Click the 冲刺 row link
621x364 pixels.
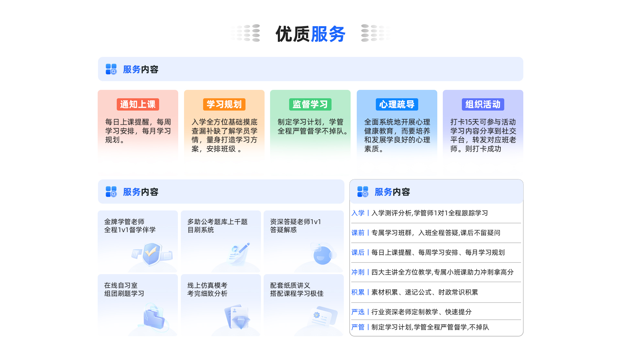click(x=358, y=272)
